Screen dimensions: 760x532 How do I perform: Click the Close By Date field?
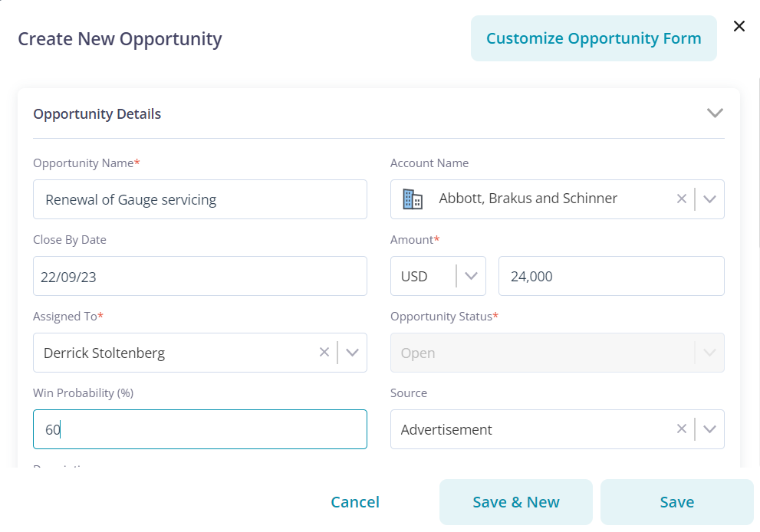click(x=199, y=276)
